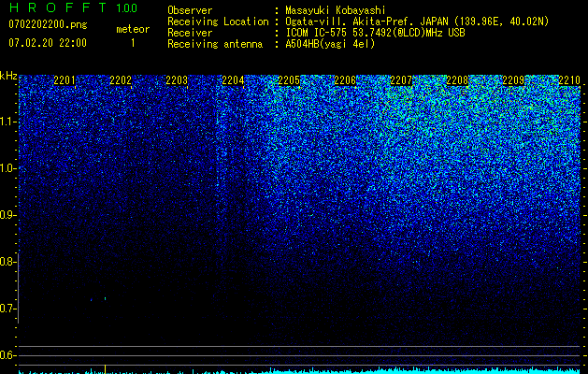Click time marker 2201
The height and width of the screenshot is (374, 588).
65,80
